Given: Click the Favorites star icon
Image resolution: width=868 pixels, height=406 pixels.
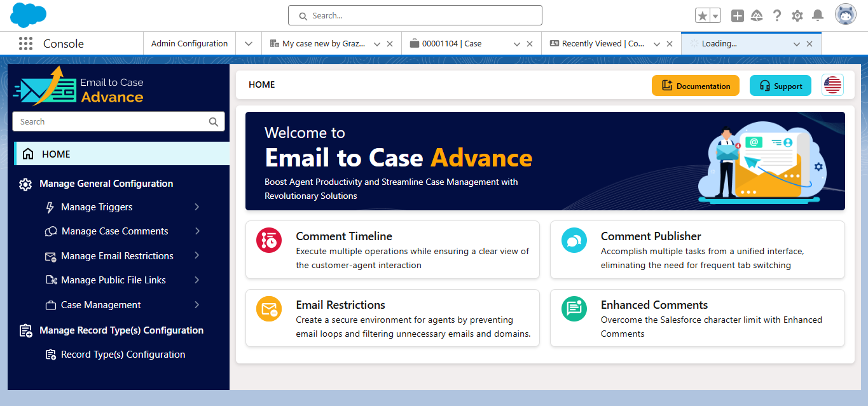Looking at the screenshot, I should [x=702, y=16].
